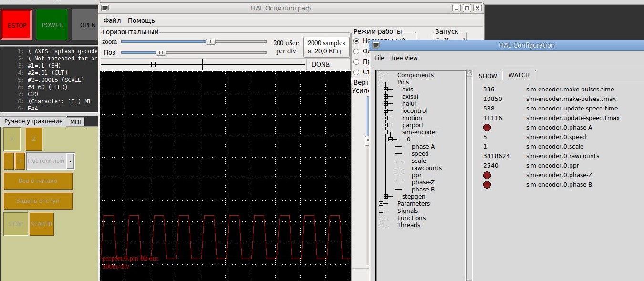
Task: Click the STOP button in manual panel
Action: point(16,224)
